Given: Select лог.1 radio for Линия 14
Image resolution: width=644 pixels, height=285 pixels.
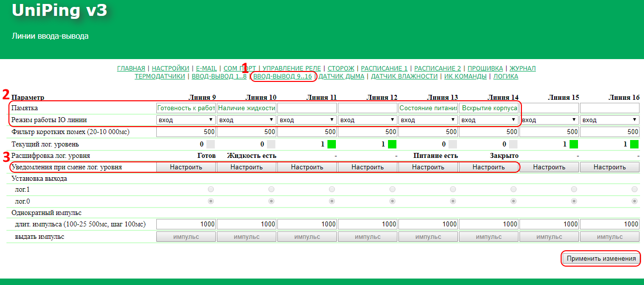Looking at the screenshot, I should pos(514,190).
